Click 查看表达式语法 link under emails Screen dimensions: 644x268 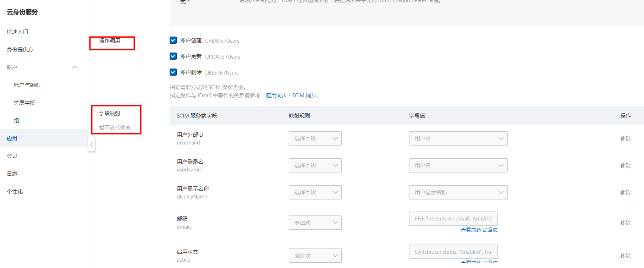click(479, 230)
